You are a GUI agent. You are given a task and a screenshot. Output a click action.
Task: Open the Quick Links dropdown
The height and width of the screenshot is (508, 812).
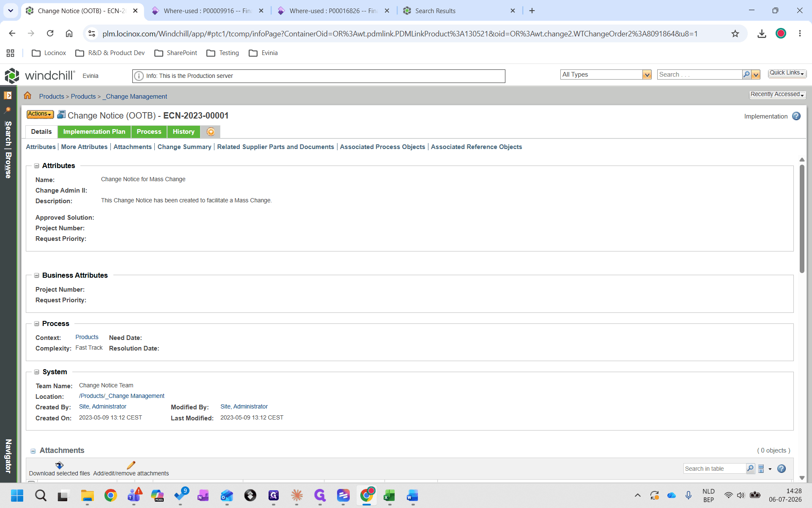click(x=787, y=73)
